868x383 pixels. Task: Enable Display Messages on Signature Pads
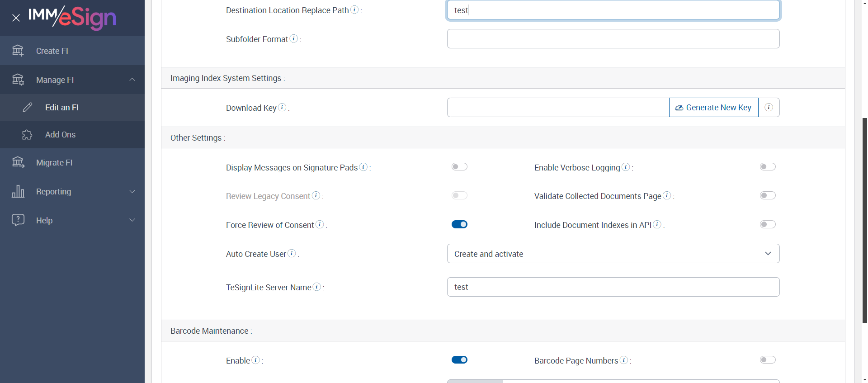(459, 167)
